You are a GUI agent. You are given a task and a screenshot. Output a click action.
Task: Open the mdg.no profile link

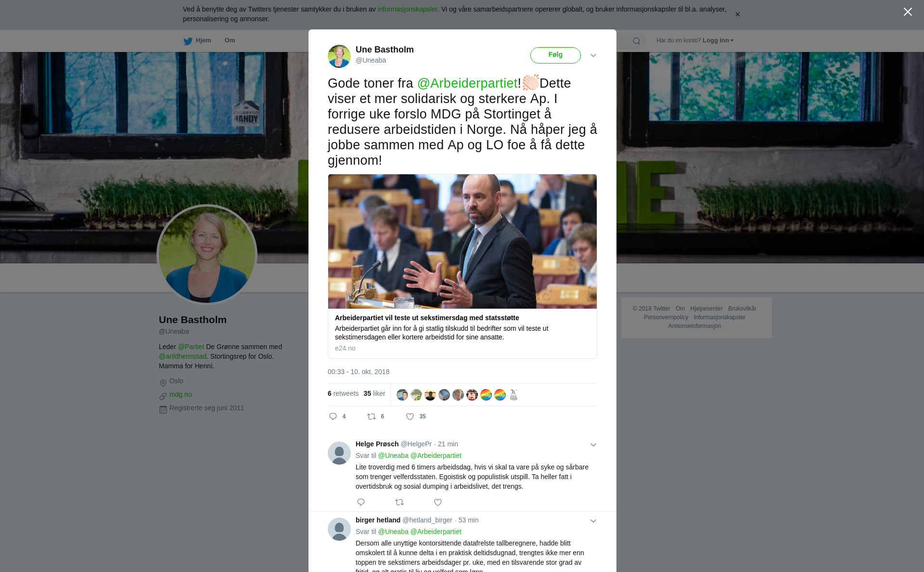click(180, 394)
